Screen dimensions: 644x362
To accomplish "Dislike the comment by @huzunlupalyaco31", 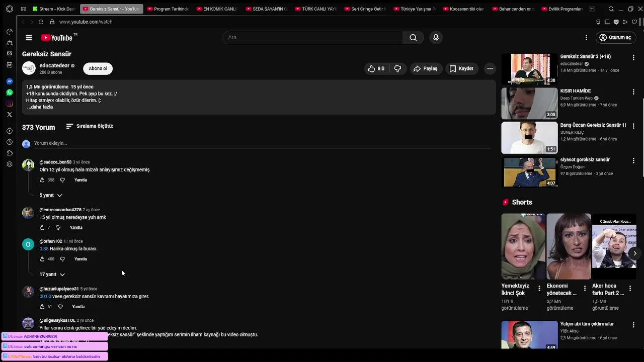I will click(x=60, y=306).
